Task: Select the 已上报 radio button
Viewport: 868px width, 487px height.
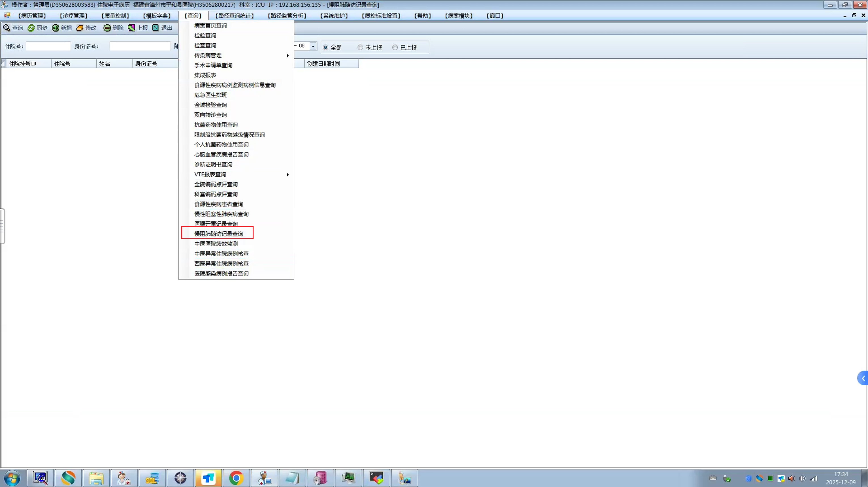Action: click(395, 48)
